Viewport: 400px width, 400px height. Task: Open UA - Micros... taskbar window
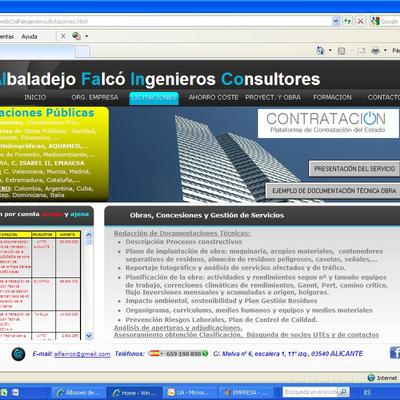pyautogui.click(x=191, y=393)
